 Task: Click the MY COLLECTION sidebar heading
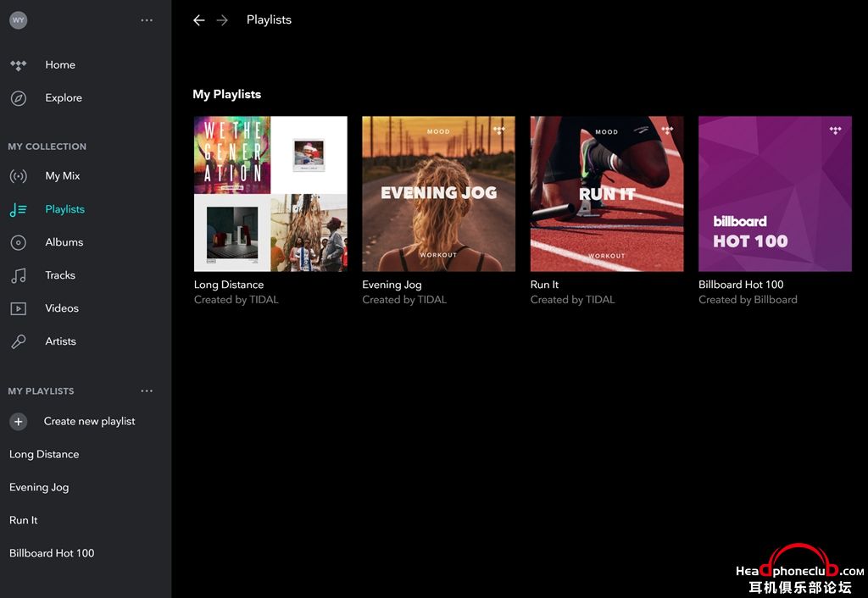click(x=47, y=147)
